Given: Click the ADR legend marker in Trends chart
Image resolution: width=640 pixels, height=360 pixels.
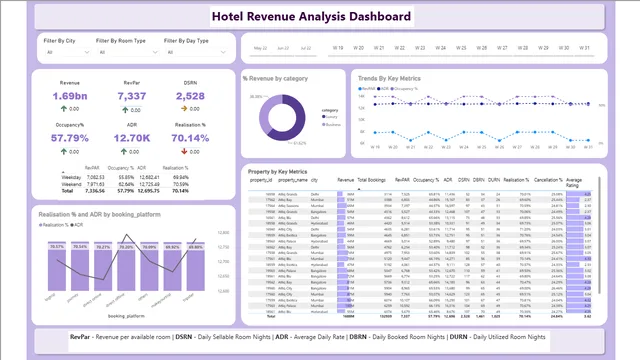Looking at the screenshot, I should [x=378, y=89].
